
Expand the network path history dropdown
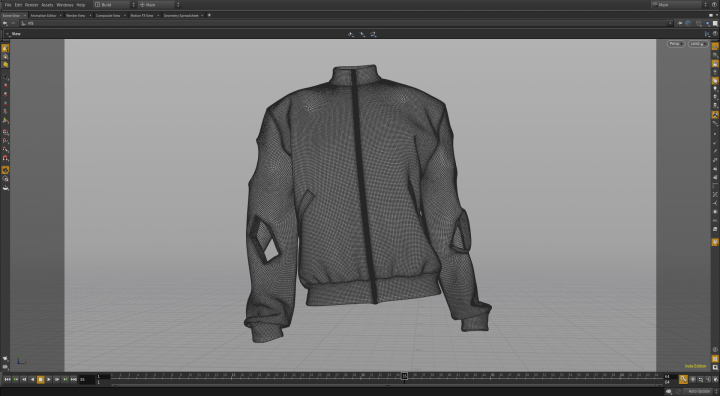[670, 23]
